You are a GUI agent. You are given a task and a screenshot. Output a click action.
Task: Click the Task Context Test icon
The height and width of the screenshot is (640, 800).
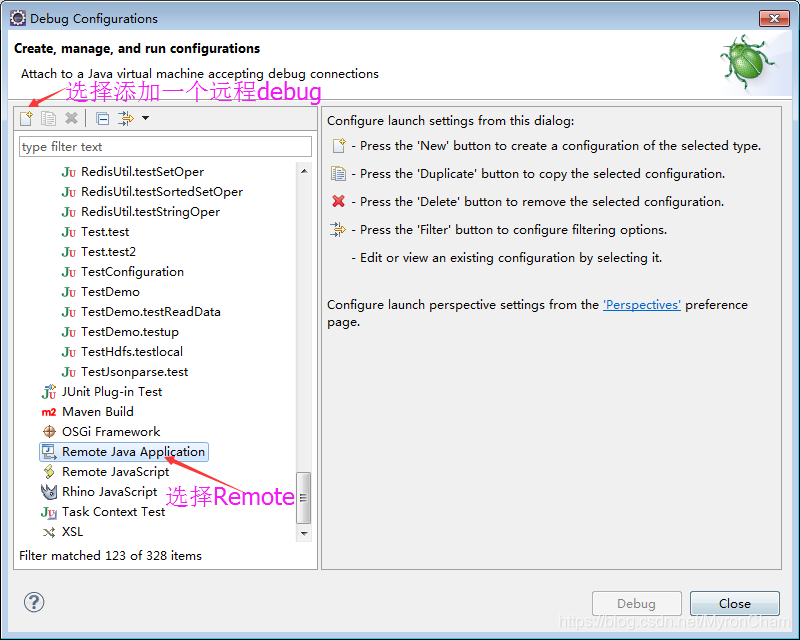pyautogui.click(x=49, y=512)
